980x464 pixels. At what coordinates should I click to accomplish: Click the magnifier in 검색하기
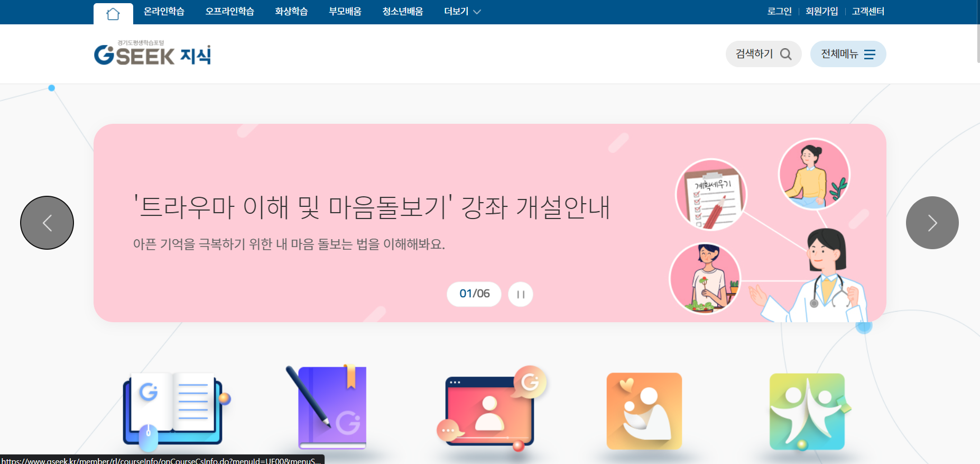(x=786, y=54)
